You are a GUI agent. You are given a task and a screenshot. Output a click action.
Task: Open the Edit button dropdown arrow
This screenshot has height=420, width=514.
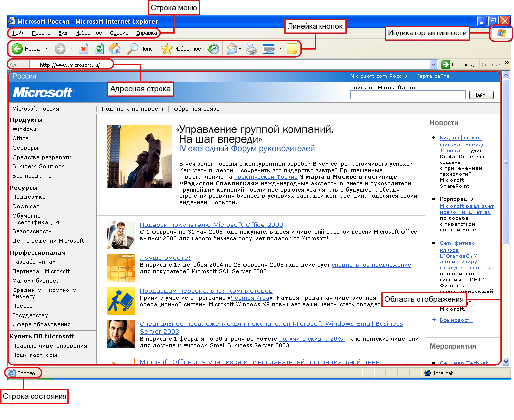[x=280, y=49]
